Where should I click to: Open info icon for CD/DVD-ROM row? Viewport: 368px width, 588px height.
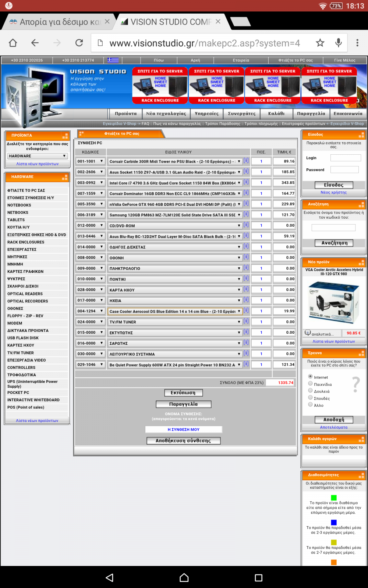pos(246,225)
